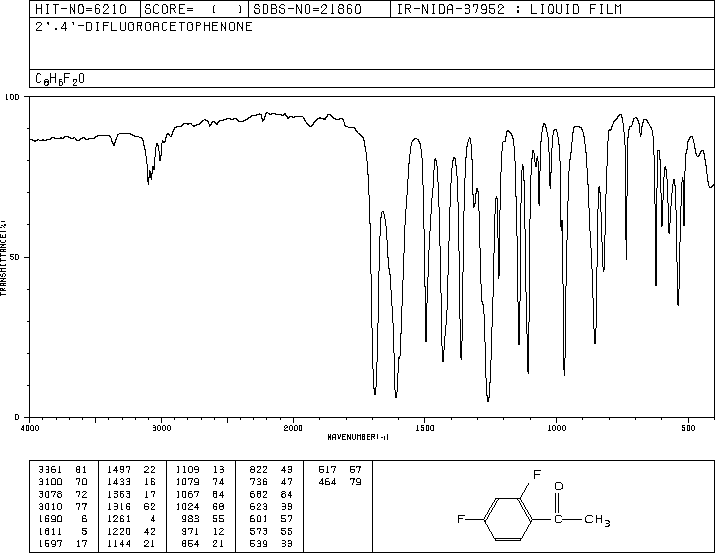Select the 623 peak table entry

coord(271,506)
